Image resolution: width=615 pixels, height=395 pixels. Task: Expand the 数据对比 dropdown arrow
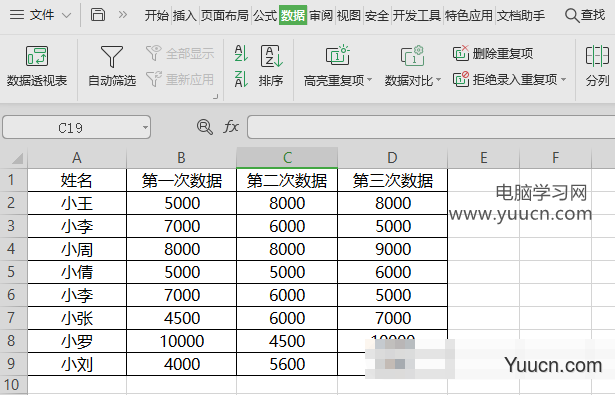(x=439, y=80)
